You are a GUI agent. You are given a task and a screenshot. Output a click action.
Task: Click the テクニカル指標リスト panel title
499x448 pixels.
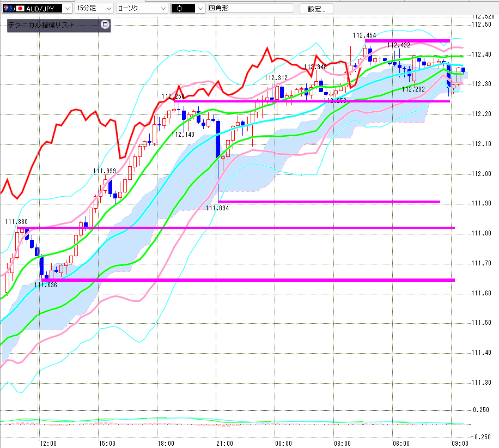(41, 25)
